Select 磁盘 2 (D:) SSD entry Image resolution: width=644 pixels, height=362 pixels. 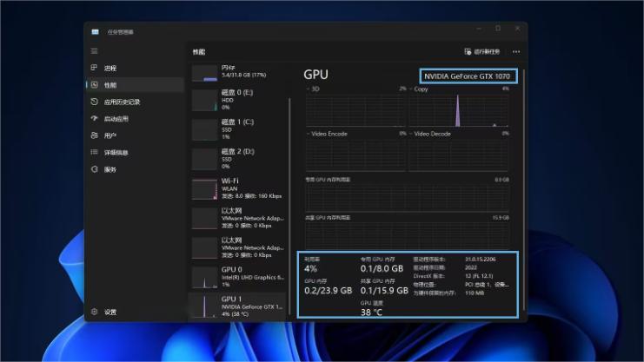(x=237, y=159)
